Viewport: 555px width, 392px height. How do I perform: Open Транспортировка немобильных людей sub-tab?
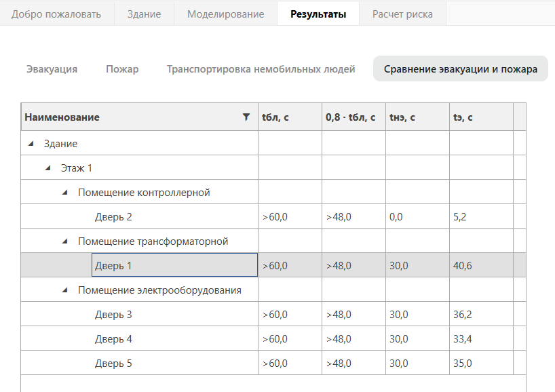click(261, 69)
